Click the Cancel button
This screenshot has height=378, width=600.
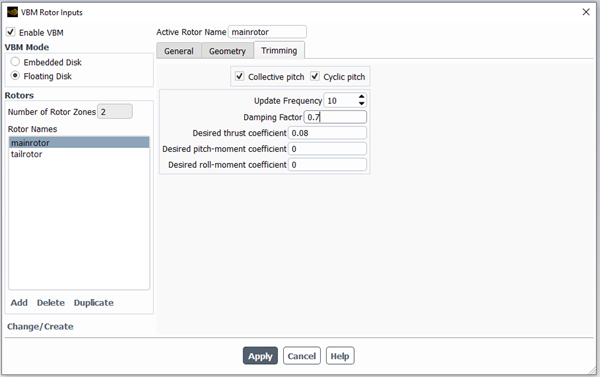click(x=302, y=356)
